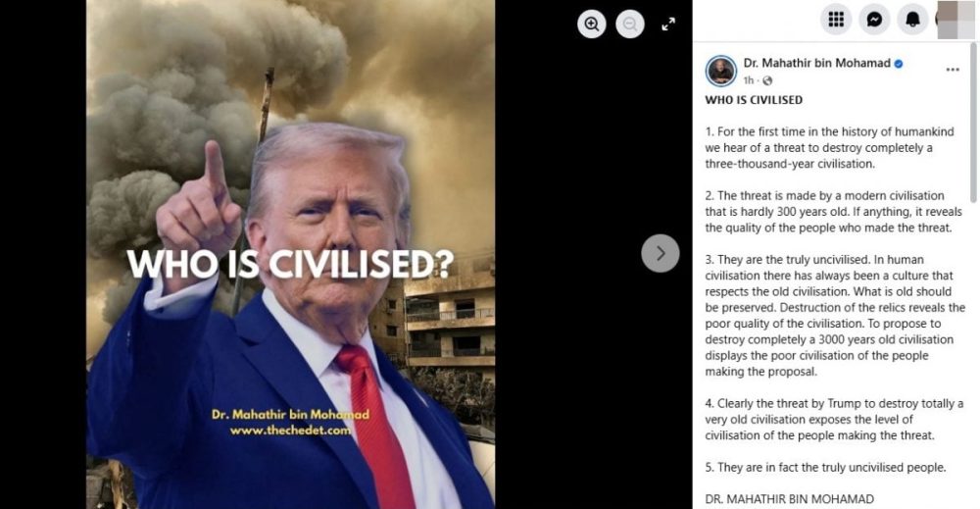Click the 1h post timestamp
The image size is (980, 509).
coord(748,80)
